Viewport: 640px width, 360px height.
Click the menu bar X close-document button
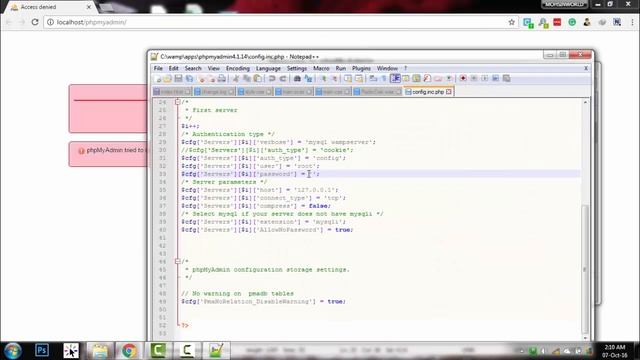tap(586, 68)
